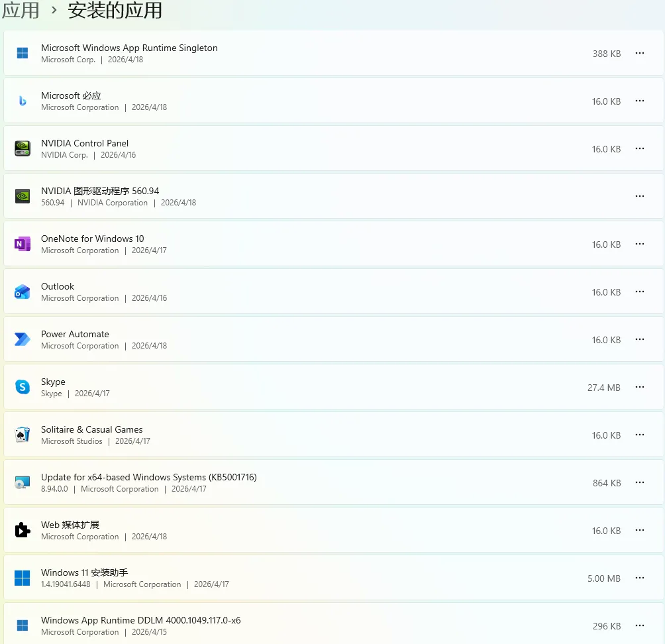The height and width of the screenshot is (644, 665).
Task: Click the 安装的应用 page title
Action: 115,10
